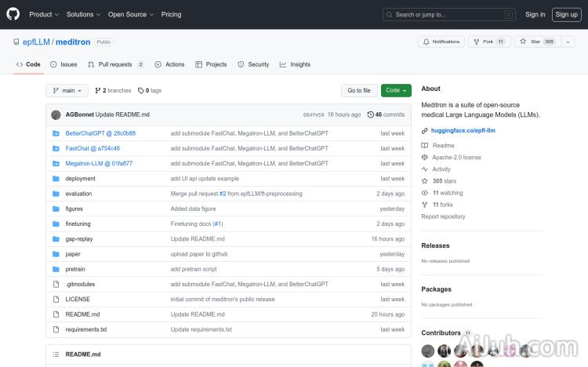Click the link icon beside huggingface.co/epfl-llm
This screenshot has height=367, width=588.
(x=425, y=130)
